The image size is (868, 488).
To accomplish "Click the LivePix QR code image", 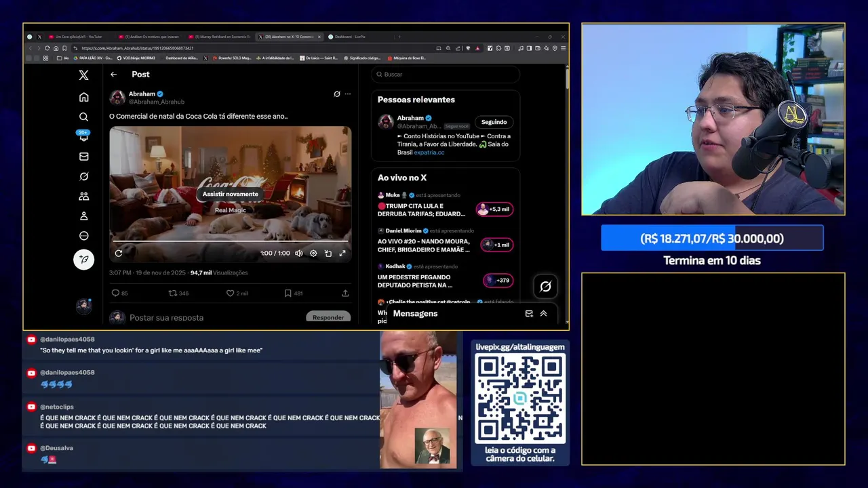I will 520,399.
